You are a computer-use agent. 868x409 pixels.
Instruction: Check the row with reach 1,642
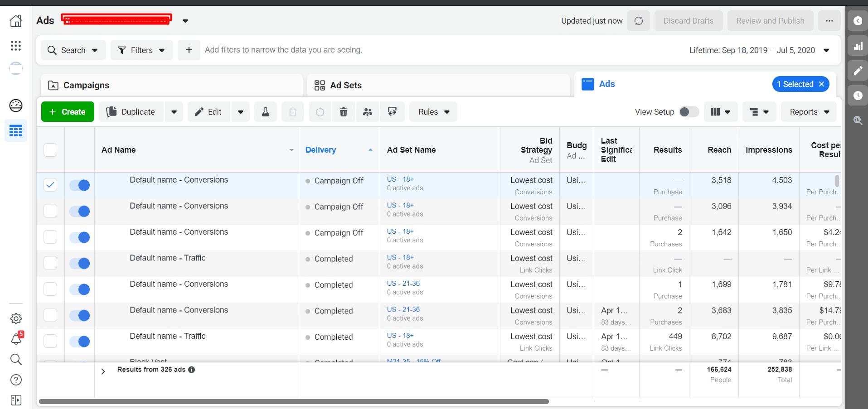pos(50,237)
